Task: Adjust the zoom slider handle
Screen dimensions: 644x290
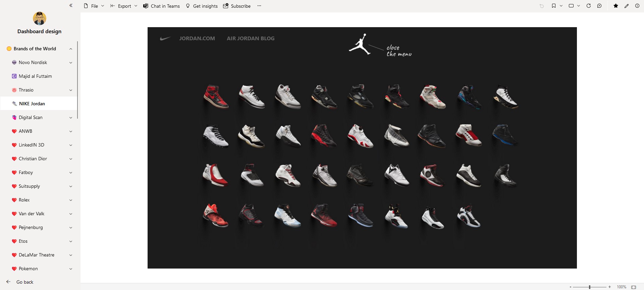Action: coord(590,287)
